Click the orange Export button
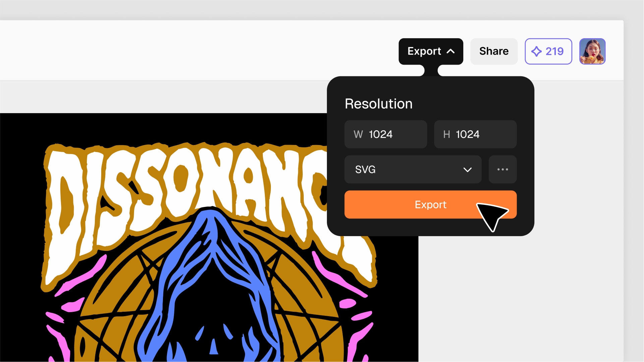Screen dimensions: 644x362 click(430, 205)
